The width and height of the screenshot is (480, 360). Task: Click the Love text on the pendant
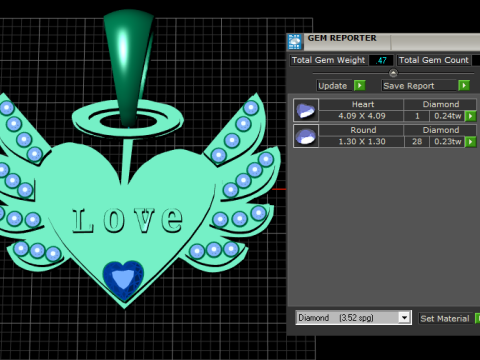[x=128, y=220]
